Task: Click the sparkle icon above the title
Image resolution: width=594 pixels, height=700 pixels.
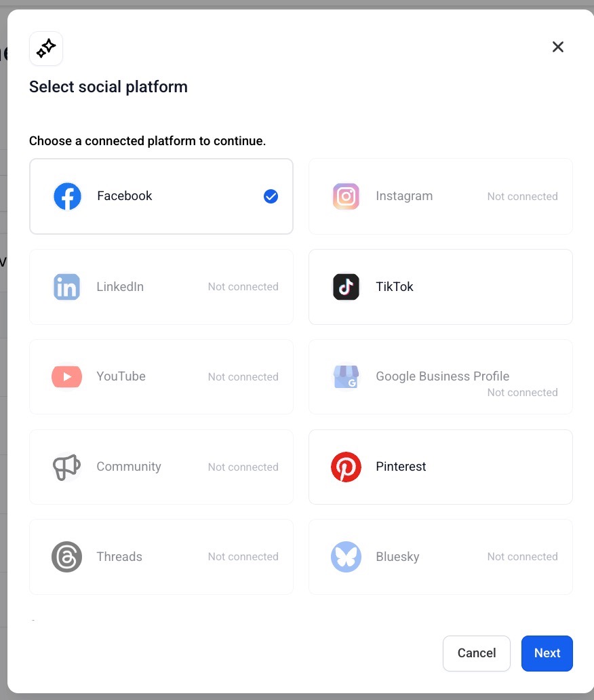Action: [x=46, y=48]
